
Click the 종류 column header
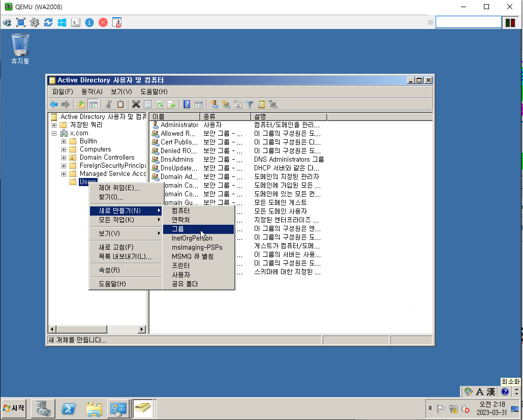pyautogui.click(x=225, y=116)
